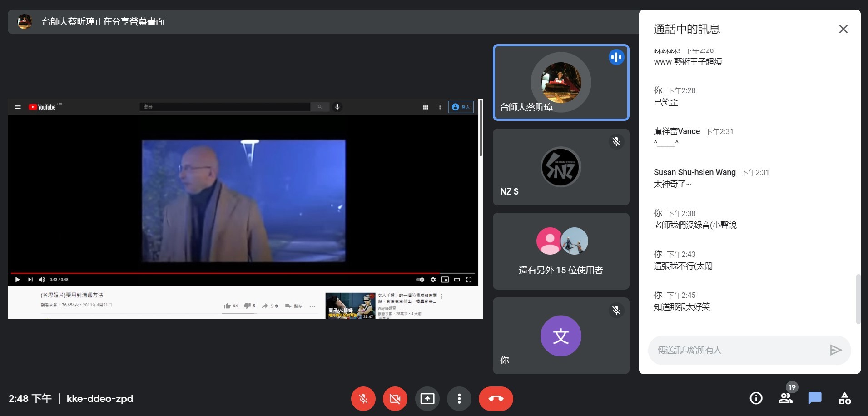
Task: Click message '知道那張太好笑' in chat
Action: tap(682, 307)
